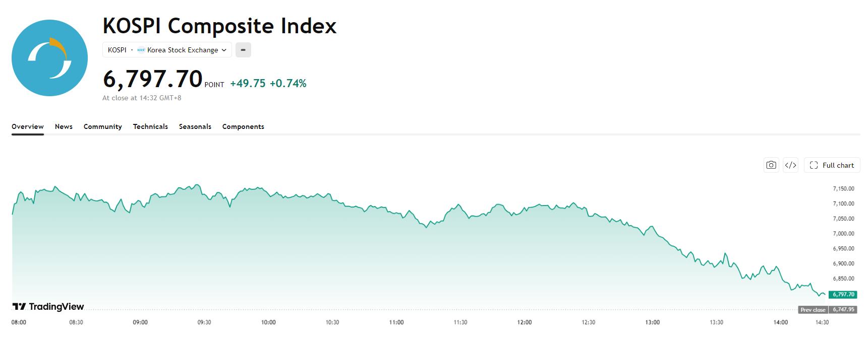Select the Overview tab
868x337 pixels.
pos(28,126)
